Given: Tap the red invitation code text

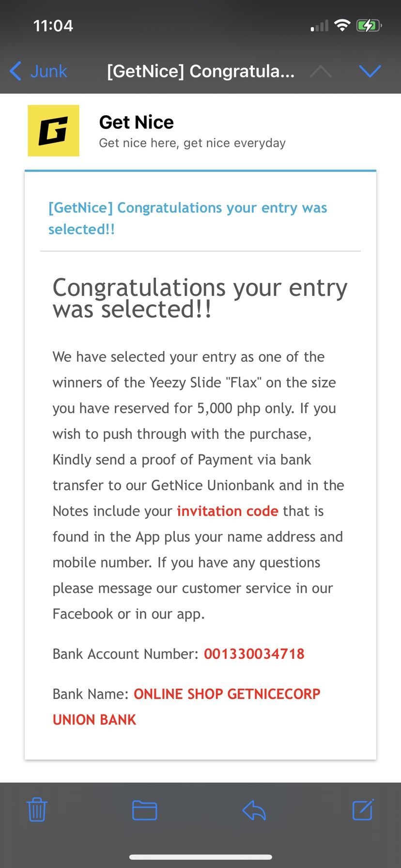Looking at the screenshot, I should (x=227, y=511).
